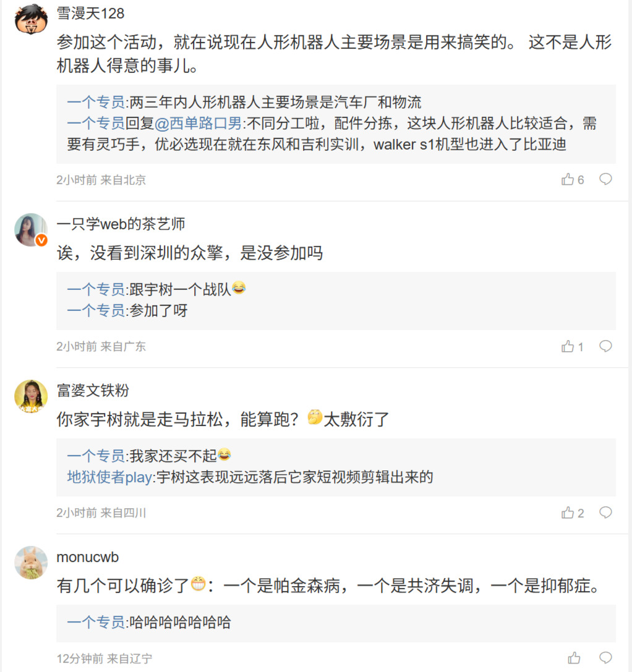Screen dimensions: 632x672
Task: Reply to 雪漫天128's comment via bubble icon
Action: [x=606, y=179]
